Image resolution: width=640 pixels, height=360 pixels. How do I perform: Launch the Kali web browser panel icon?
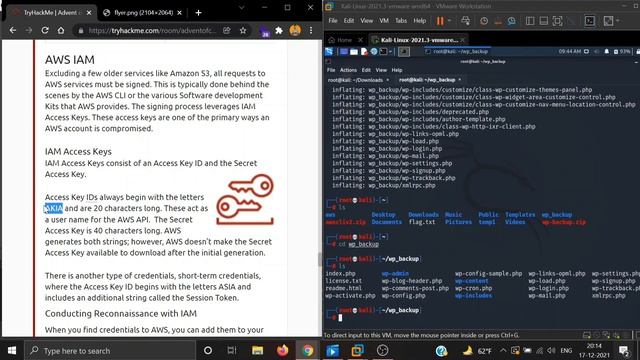pos(374,51)
